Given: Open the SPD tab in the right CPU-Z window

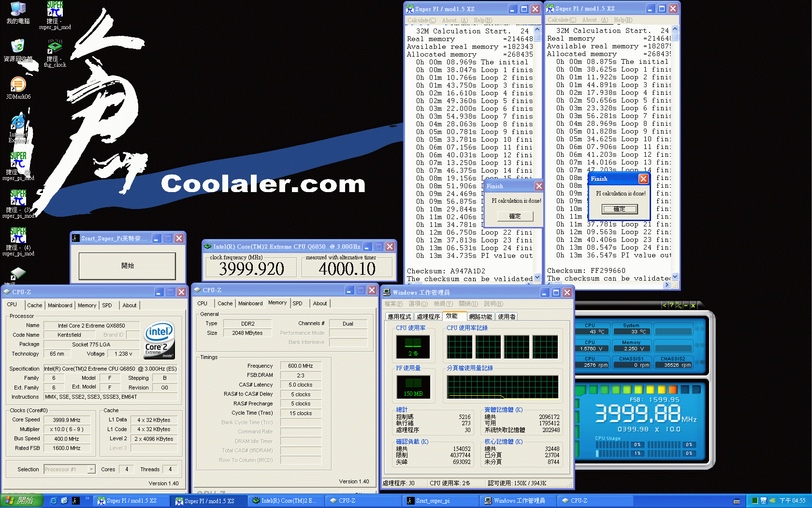Looking at the screenshot, I should coord(298,303).
